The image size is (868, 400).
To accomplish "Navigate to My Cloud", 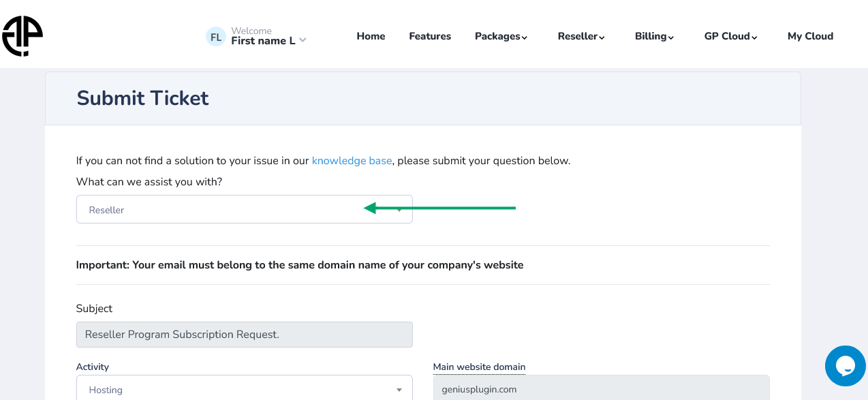I will point(810,36).
